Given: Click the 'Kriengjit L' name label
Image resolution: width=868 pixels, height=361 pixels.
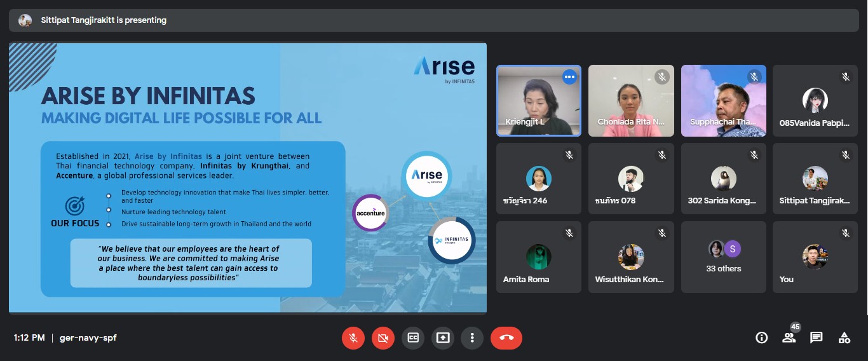Looking at the screenshot, I should coord(525,122).
